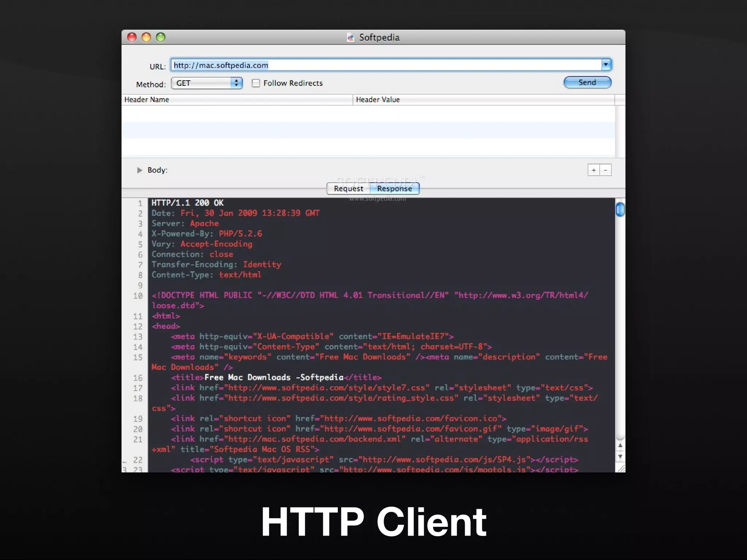The width and height of the screenshot is (747, 560).
Task: Click the 'Content-Type: text/html' header line
Action: [x=206, y=275]
